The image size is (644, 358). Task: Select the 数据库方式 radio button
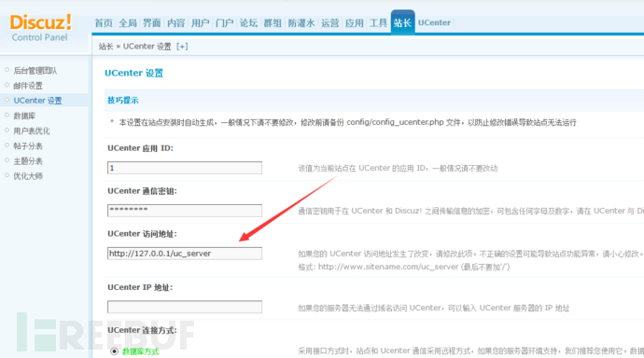[114, 351]
